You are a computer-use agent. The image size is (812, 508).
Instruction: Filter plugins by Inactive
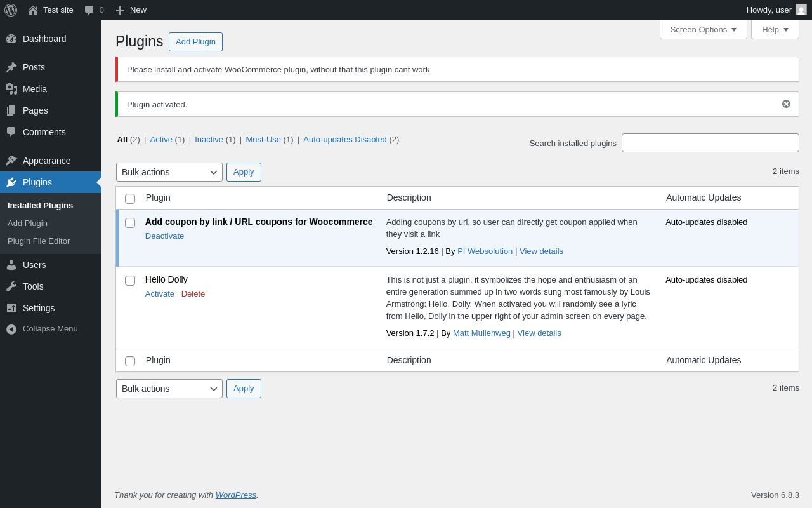(x=209, y=140)
